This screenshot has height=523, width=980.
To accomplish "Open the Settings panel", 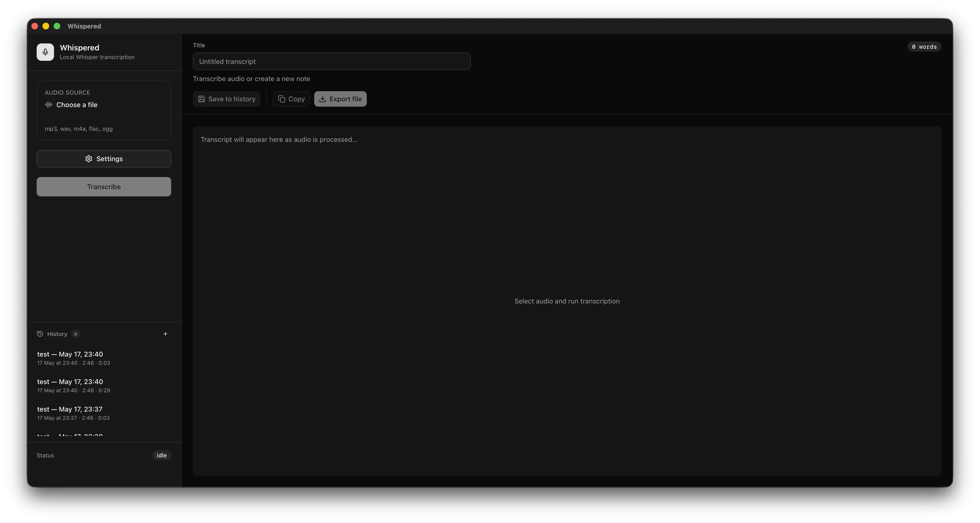I will [x=104, y=159].
